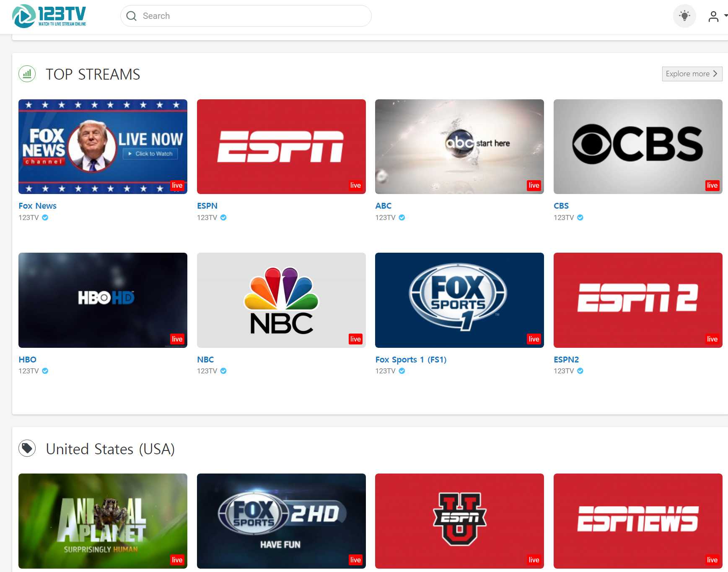728x572 pixels.
Task: Click the live badge on Animal Planet
Action: (x=177, y=560)
